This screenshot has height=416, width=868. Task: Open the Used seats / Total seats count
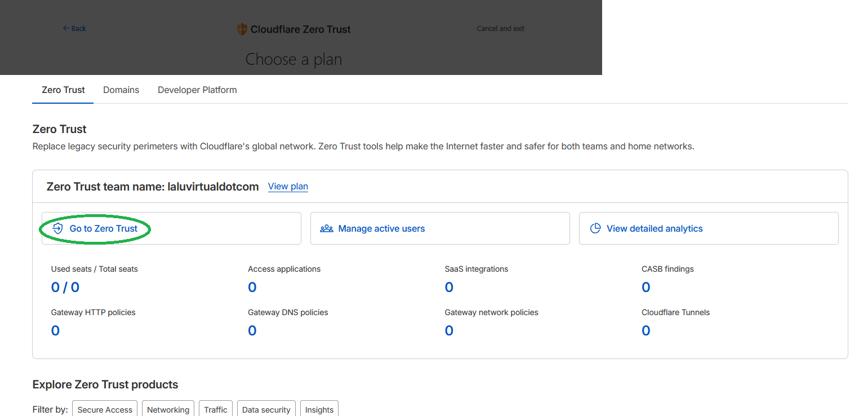(x=65, y=287)
